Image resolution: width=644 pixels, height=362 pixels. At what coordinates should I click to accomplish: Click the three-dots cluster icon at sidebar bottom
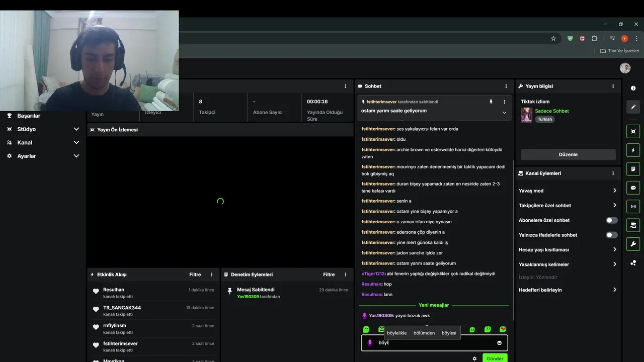coord(633,262)
